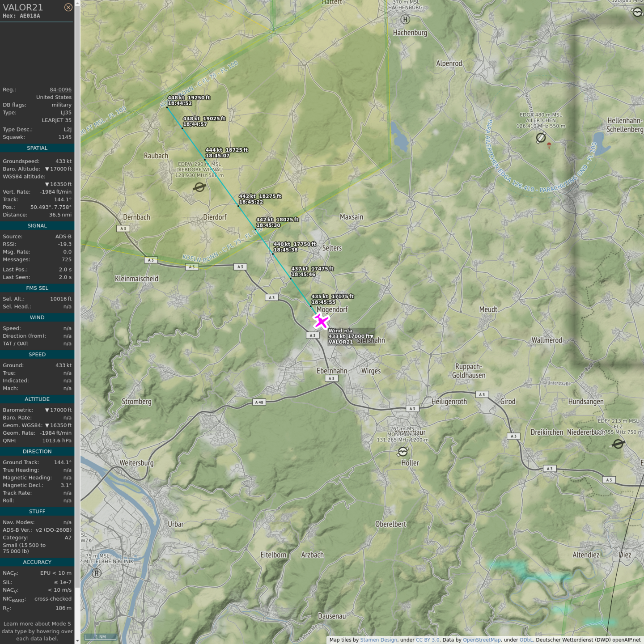
Task: Close the VALOR21 aircraft info panel
Action: 68,7
